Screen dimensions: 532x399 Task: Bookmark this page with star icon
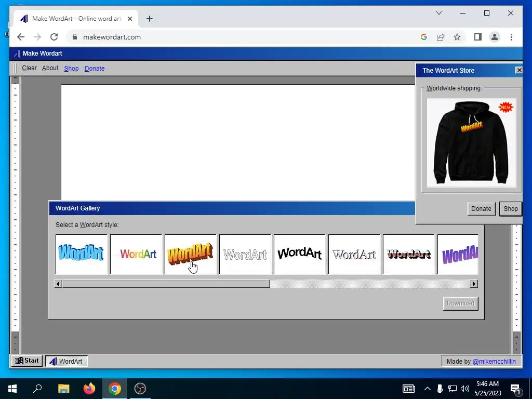pyautogui.click(x=457, y=37)
